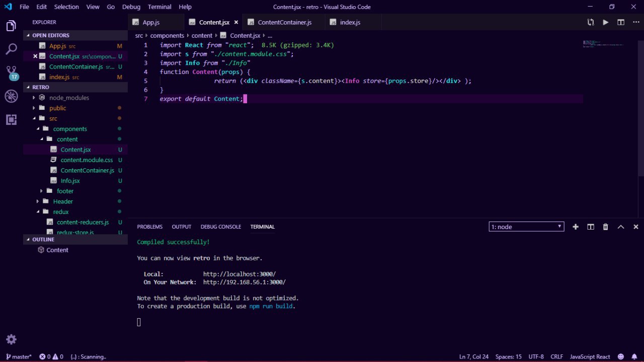Collapse the OPEN EDITORS section
Image resolution: width=644 pixels, height=362 pixels.
click(x=50, y=35)
